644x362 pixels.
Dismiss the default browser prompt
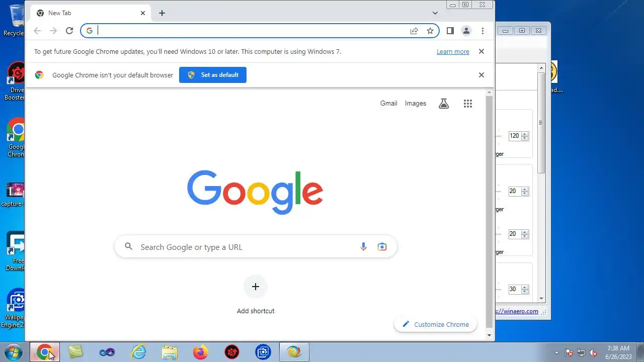(x=481, y=75)
